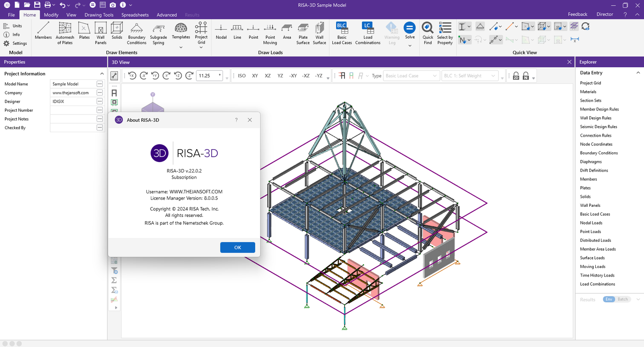The width and height of the screenshot is (644, 347).
Task: Open the undo history dropdown arrow
Action: click(69, 5)
